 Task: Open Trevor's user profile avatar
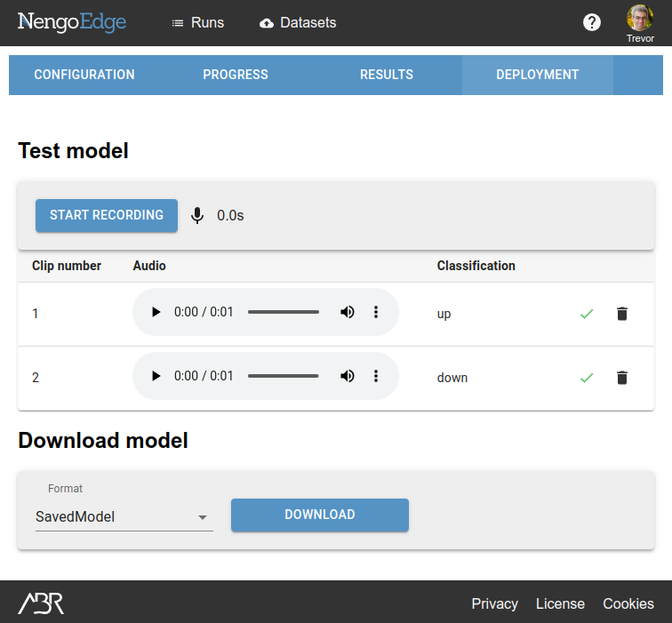pyautogui.click(x=640, y=18)
